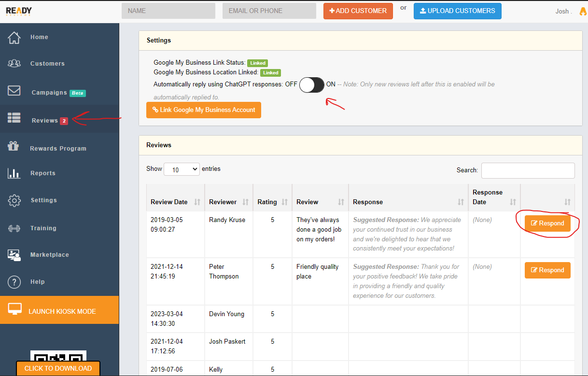The width and height of the screenshot is (588, 376).
Task: Open Campaigns via the envelope icon
Action: tap(14, 91)
